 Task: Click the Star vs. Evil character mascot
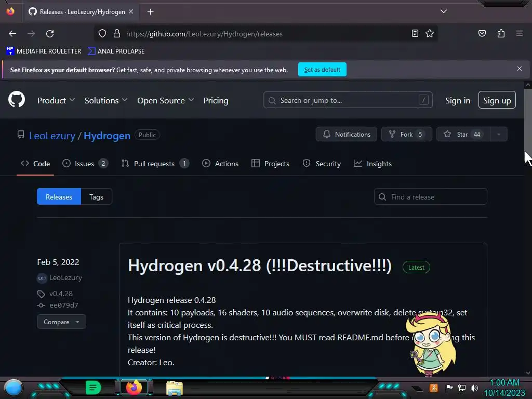coord(431,343)
